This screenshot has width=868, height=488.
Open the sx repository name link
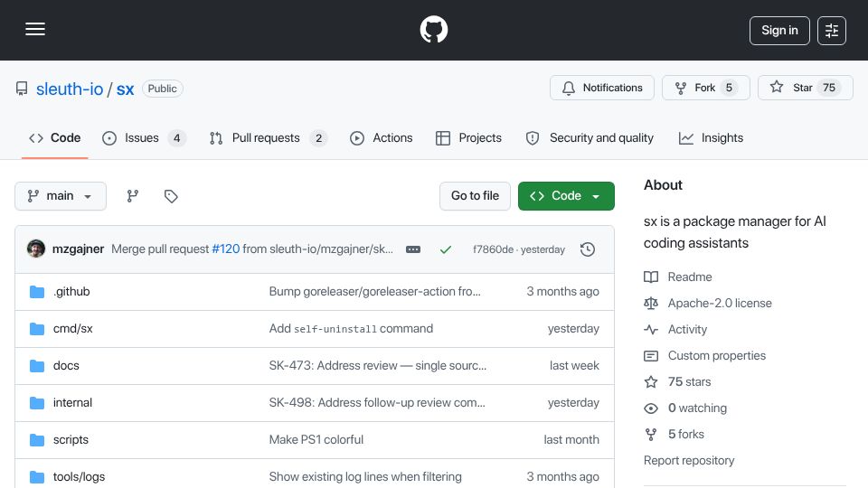pos(125,89)
